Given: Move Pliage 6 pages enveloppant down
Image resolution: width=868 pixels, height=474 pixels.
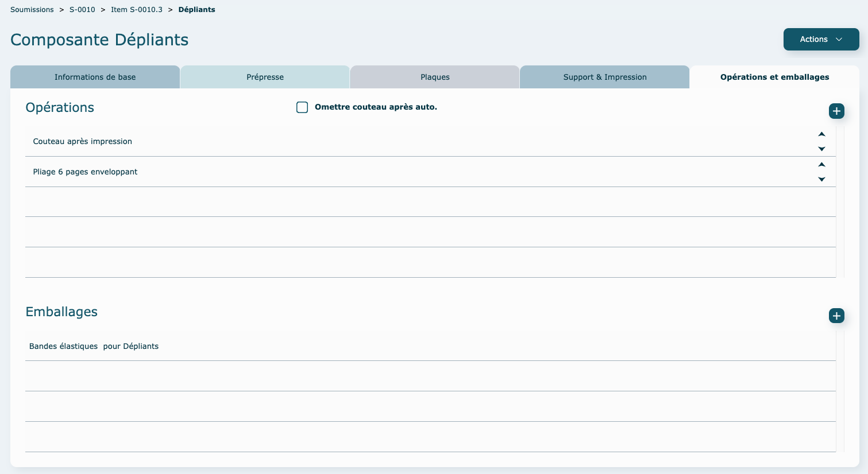Looking at the screenshot, I should [x=821, y=180].
